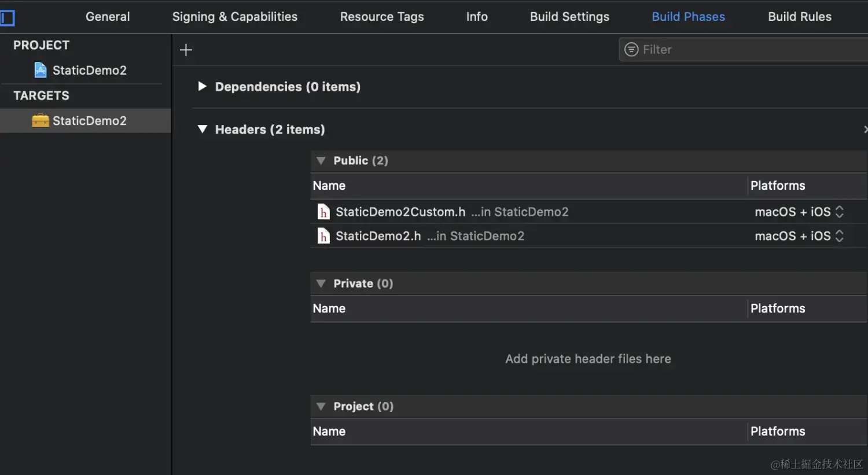This screenshot has width=868, height=475.
Task: Click the Platforms column header in Public
Action: [x=778, y=186]
